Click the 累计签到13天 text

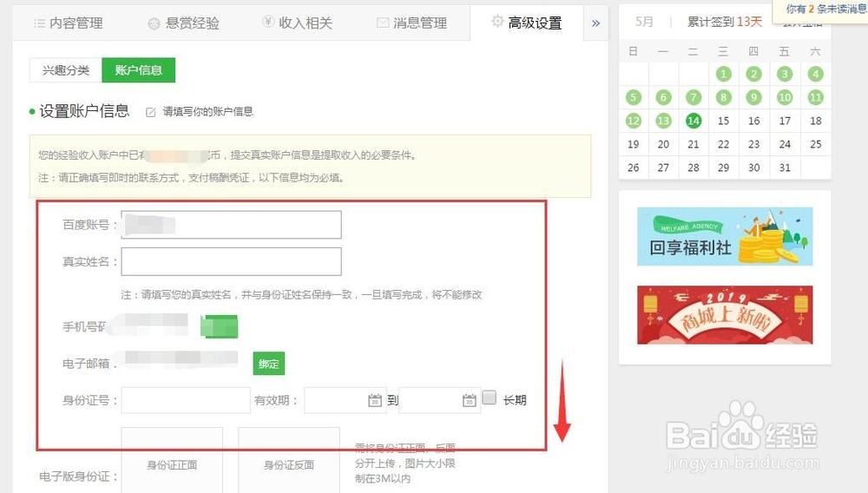click(x=725, y=22)
